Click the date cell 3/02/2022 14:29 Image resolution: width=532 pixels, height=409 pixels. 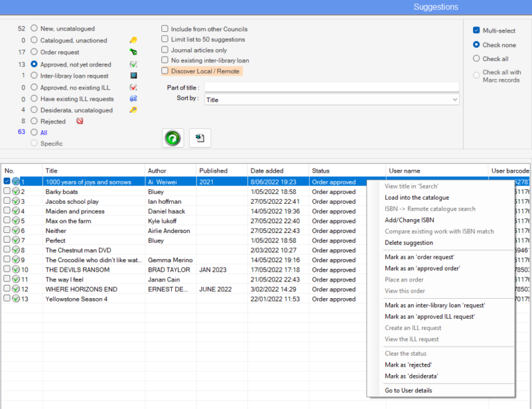tap(274, 289)
